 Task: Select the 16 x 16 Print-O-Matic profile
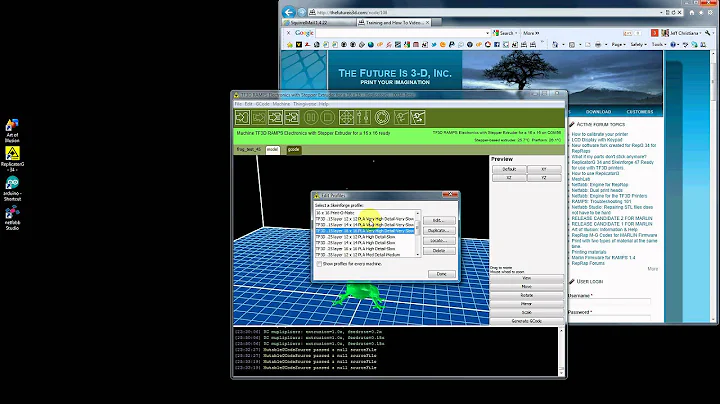coord(365,213)
